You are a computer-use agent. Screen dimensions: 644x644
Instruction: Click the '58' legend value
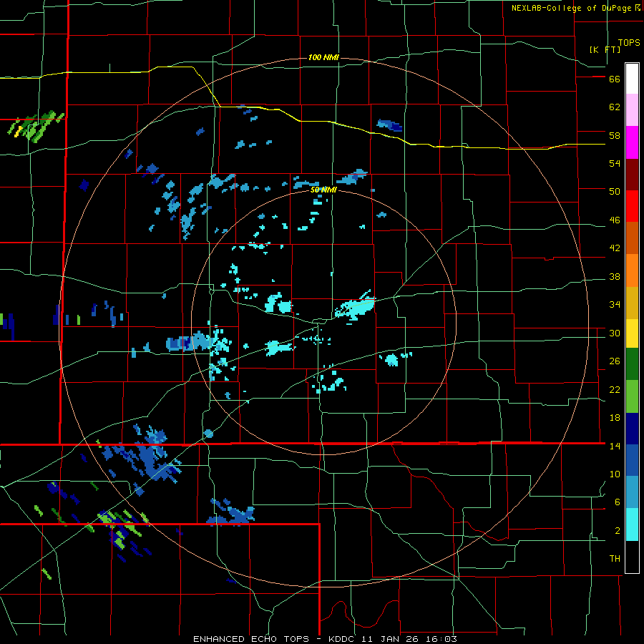615,135
